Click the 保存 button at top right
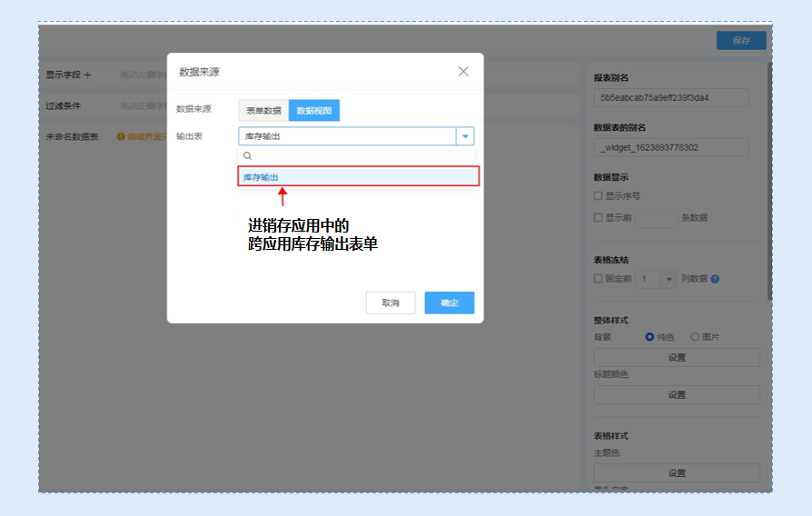This screenshot has width=812, height=516. click(741, 41)
